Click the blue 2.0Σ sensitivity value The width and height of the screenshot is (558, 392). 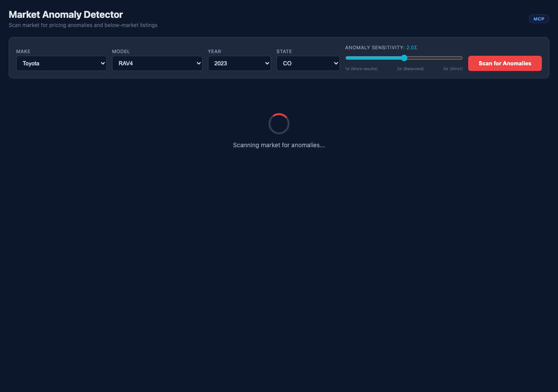[411, 47]
